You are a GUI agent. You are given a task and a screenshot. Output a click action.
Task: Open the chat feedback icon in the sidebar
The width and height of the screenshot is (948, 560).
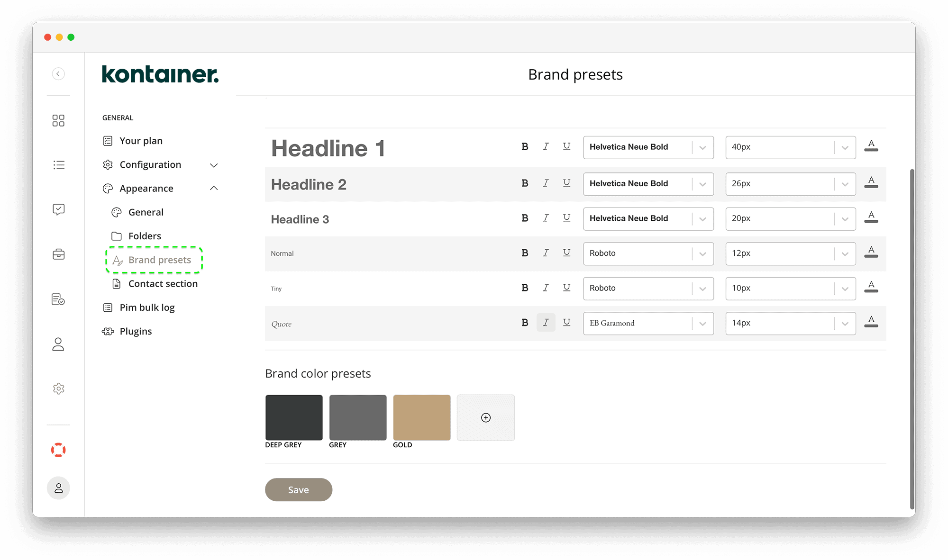pyautogui.click(x=58, y=209)
